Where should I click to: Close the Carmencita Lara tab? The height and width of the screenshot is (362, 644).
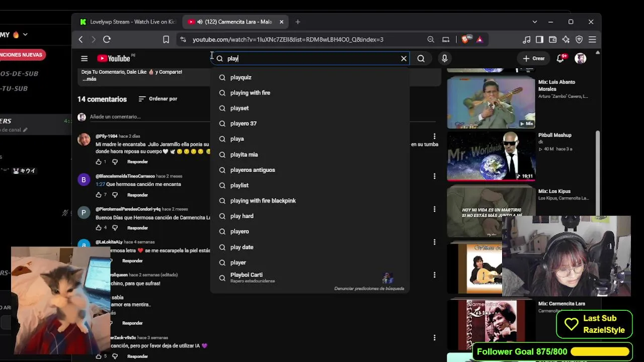(x=281, y=22)
